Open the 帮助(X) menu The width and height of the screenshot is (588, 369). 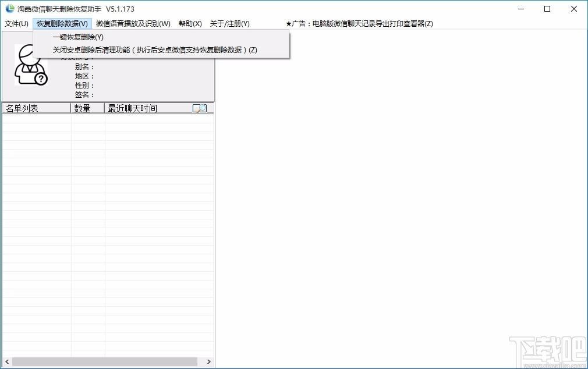click(x=190, y=24)
